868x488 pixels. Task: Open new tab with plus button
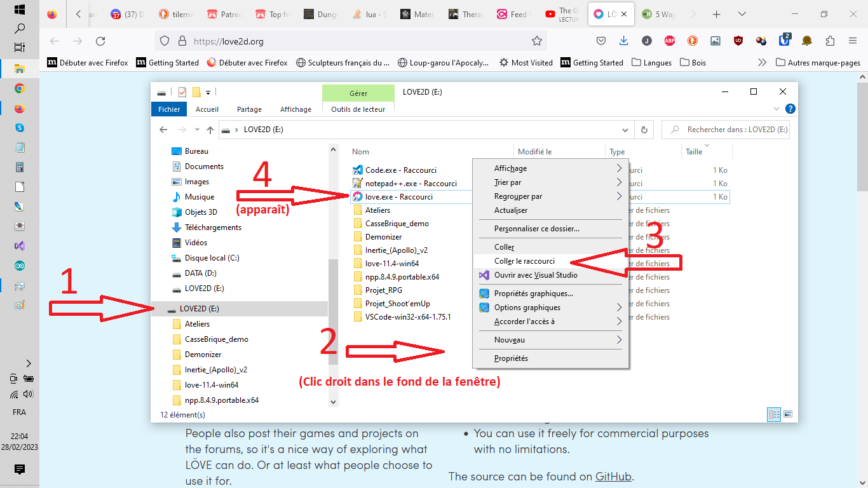[717, 14]
